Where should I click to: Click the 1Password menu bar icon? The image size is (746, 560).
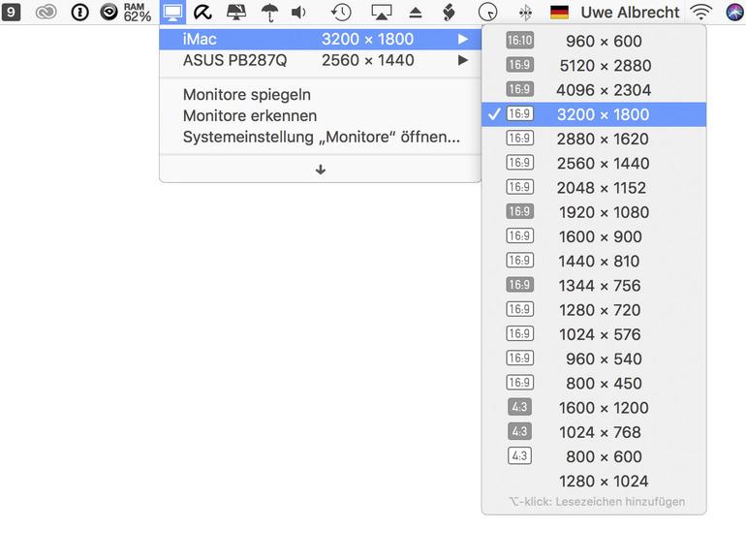79,12
